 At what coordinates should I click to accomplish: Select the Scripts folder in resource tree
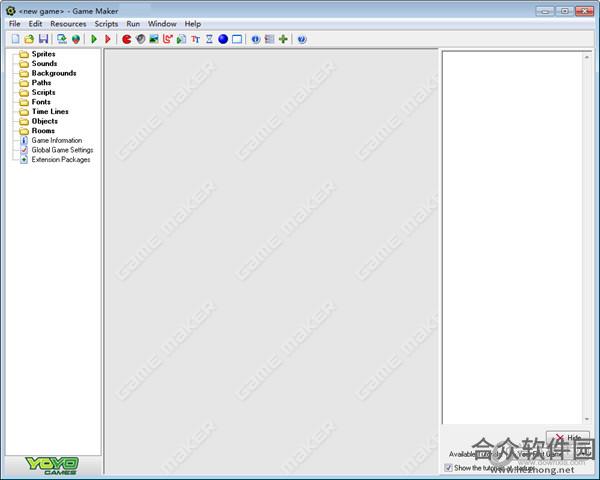point(43,92)
